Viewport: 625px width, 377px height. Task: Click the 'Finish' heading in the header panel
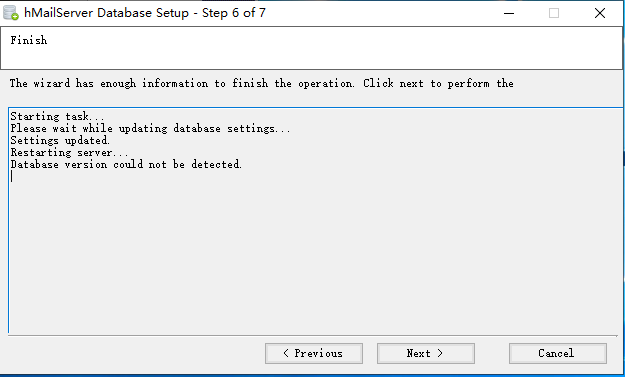[29, 40]
